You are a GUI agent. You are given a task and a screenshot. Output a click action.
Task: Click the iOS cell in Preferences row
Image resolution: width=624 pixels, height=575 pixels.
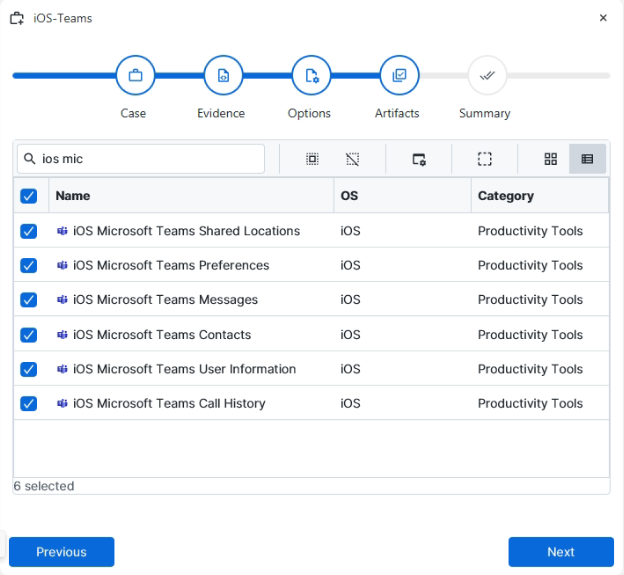tap(350, 265)
